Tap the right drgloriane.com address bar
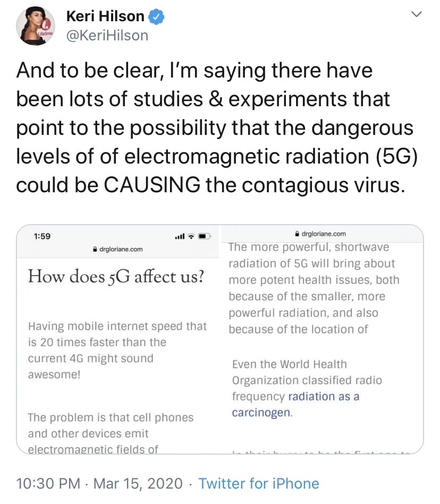The image size is (440, 504). pos(322,234)
